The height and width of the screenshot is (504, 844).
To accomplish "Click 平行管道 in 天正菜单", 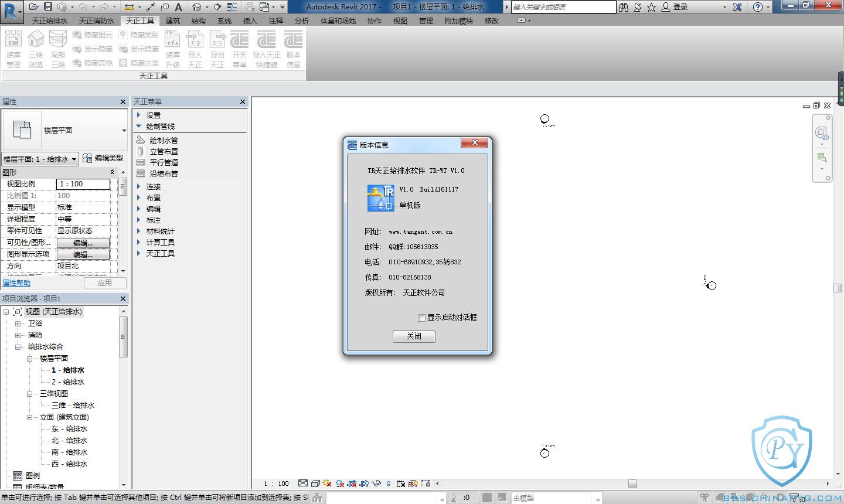I will [164, 162].
